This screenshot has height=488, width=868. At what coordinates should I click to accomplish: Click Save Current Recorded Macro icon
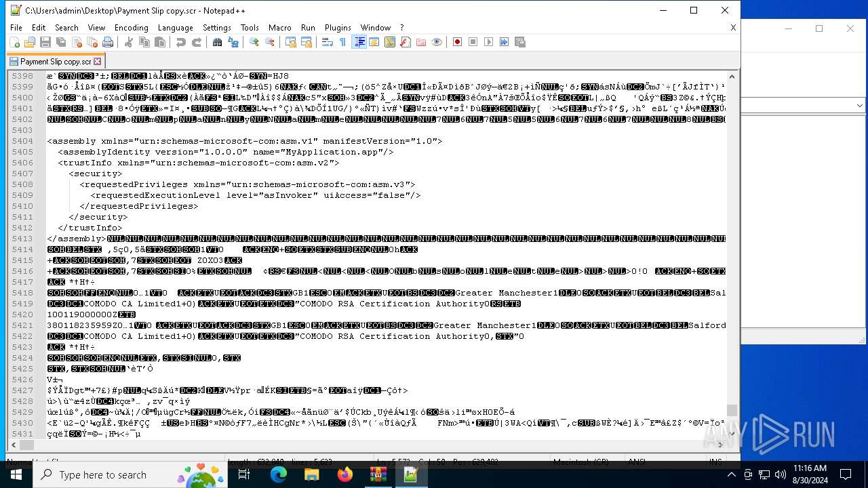pos(520,42)
